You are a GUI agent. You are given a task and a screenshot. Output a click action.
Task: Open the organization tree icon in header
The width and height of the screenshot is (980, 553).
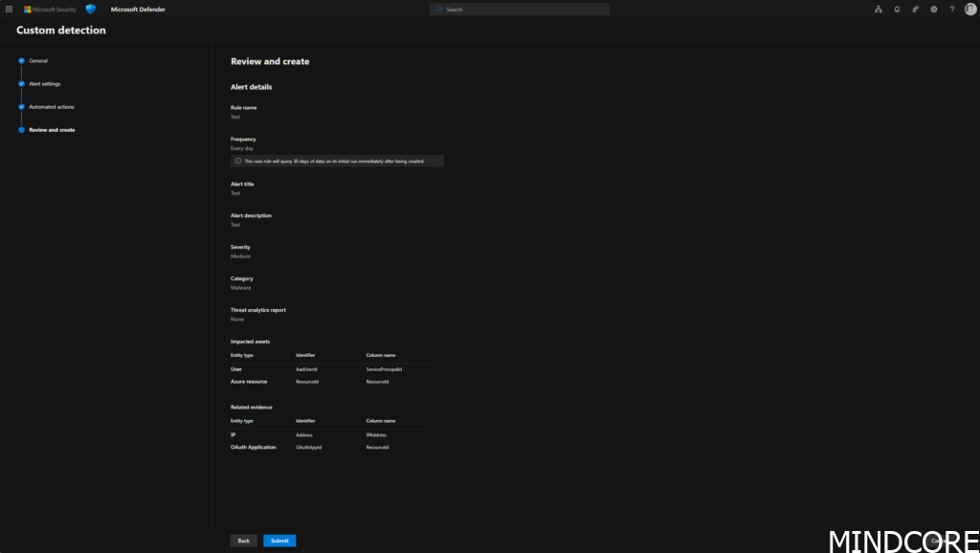pyautogui.click(x=879, y=10)
